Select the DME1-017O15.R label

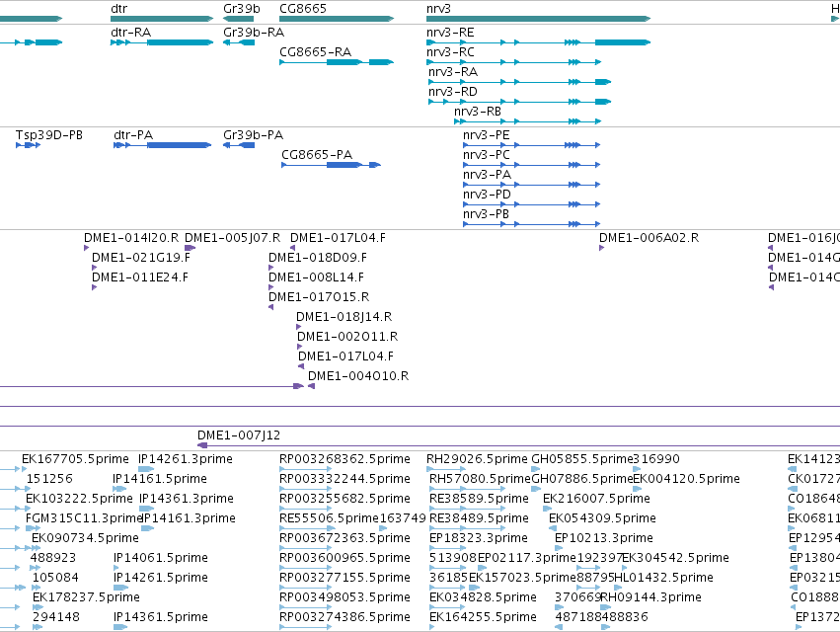click(x=319, y=297)
